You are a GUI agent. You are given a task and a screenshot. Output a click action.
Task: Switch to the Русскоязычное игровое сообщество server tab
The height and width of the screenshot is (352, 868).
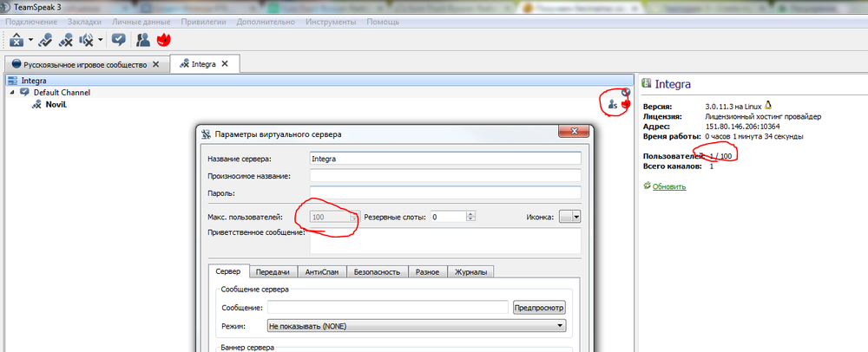(x=85, y=64)
